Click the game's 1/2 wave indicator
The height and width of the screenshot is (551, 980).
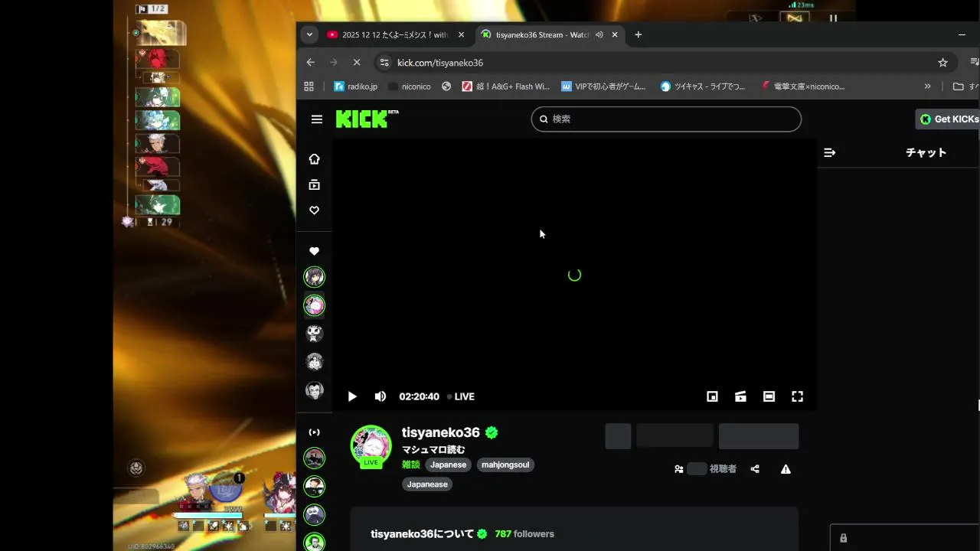(152, 8)
